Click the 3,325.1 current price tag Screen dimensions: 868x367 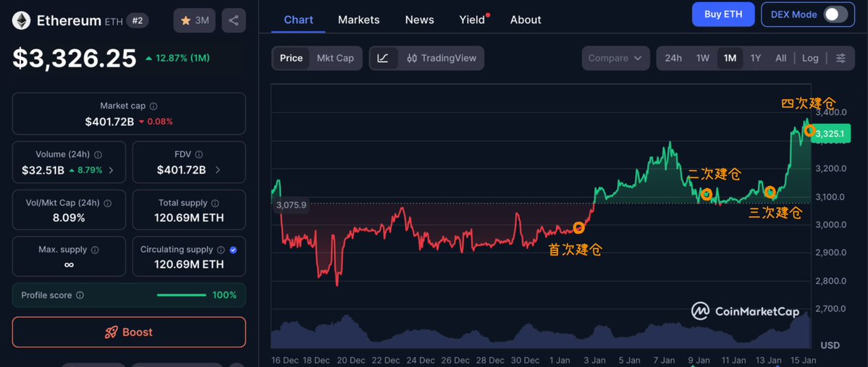coord(830,133)
